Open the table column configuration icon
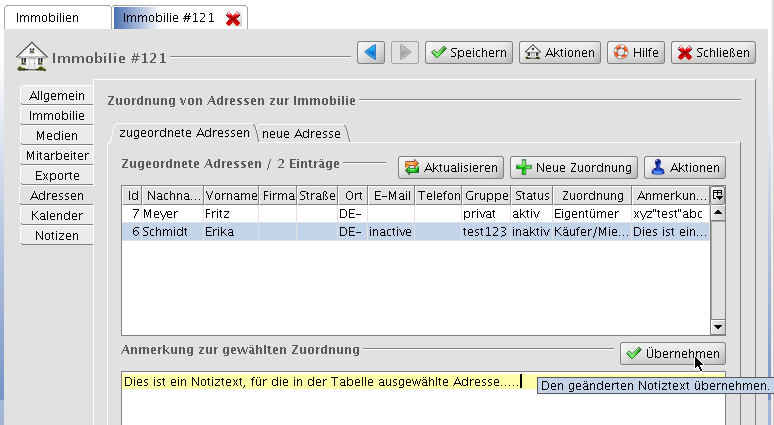 pos(717,195)
